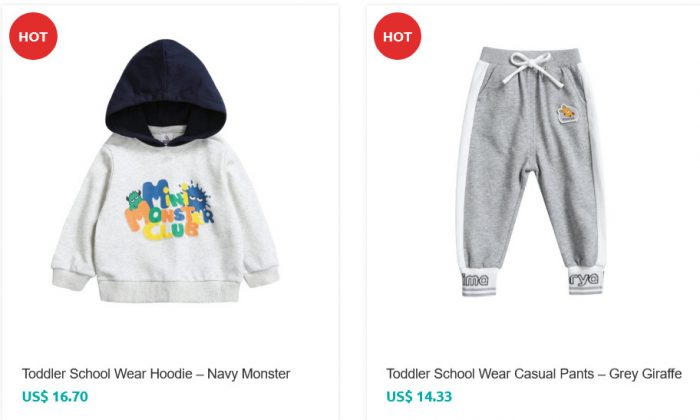Click the Mini Monster Club print on hoodie
This screenshot has height=420, width=700.
pyautogui.click(x=170, y=210)
